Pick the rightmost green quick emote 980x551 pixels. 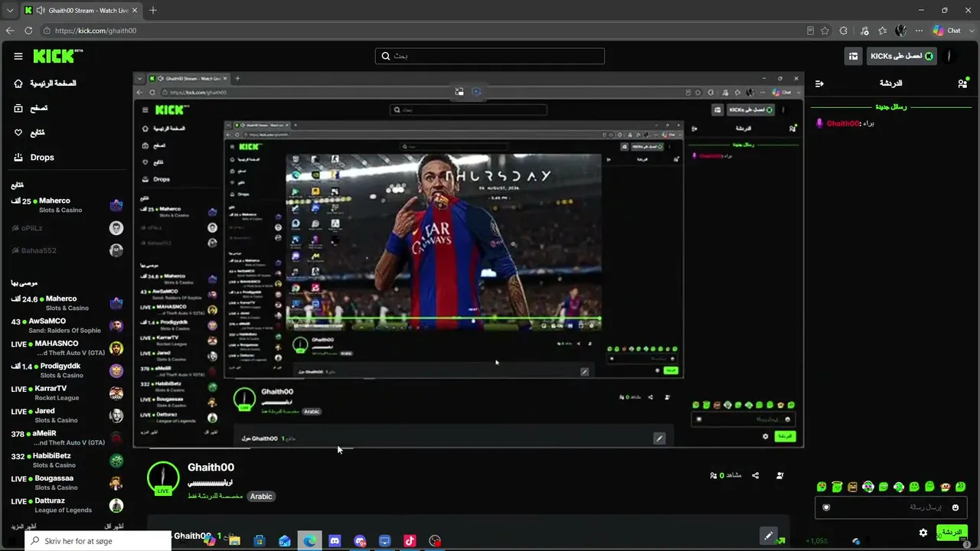point(961,487)
